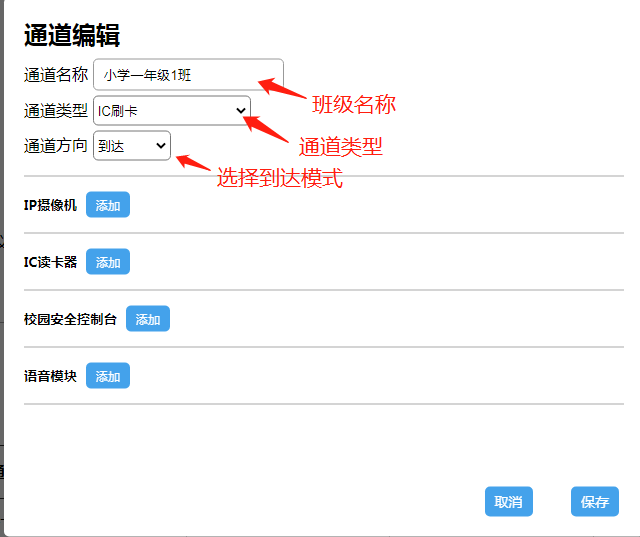Click the IP摄像机 section label
The image size is (640, 537).
point(50,205)
